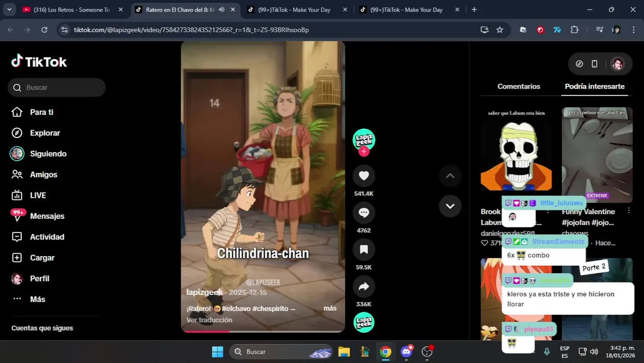Screen dimensions: 644x363
Task: View site information icon in address bar
Action: 64,30
